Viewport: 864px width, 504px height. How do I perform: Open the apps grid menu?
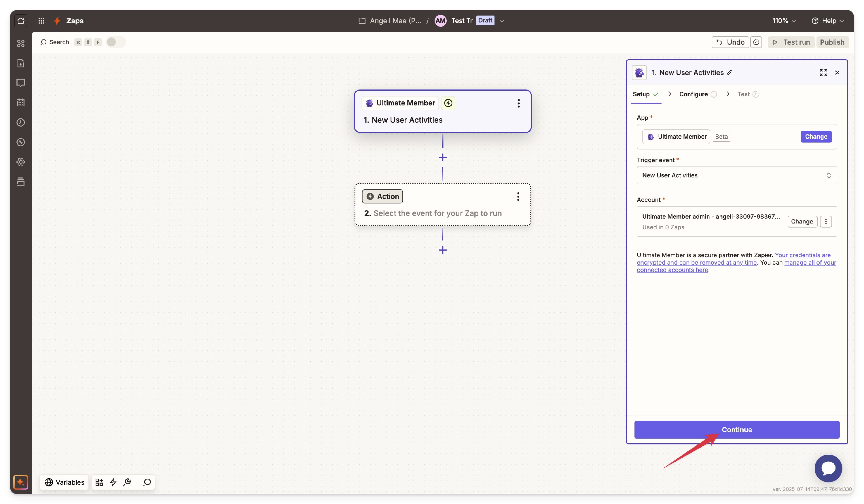pyautogui.click(x=41, y=20)
